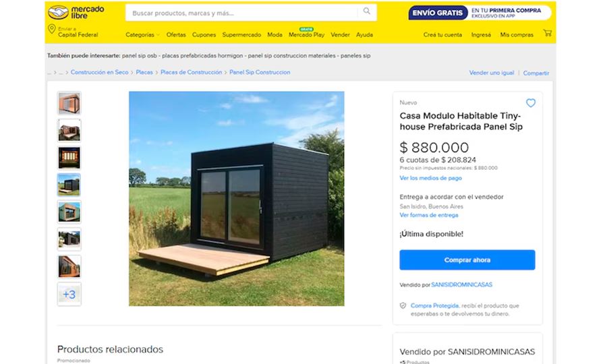
Task: Go to Mercado Play
Action: tap(307, 34)
